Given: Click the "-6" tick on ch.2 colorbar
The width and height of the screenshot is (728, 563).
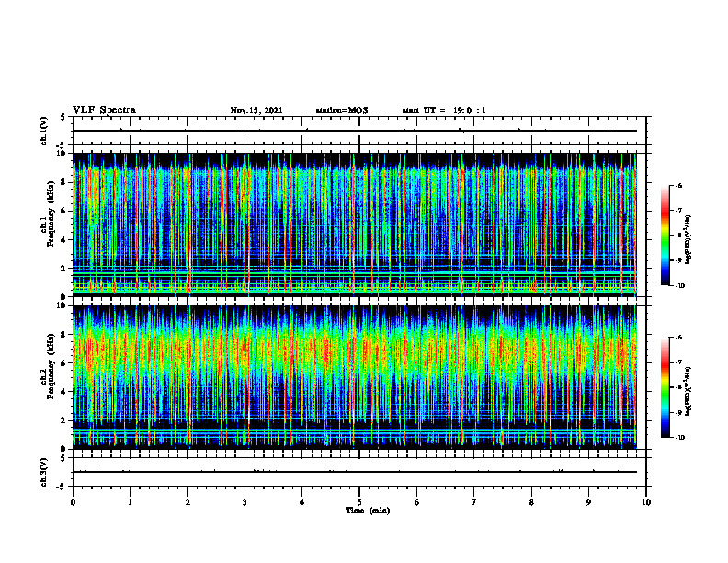Looking at the screenshot, I should [x=678, y=338].
